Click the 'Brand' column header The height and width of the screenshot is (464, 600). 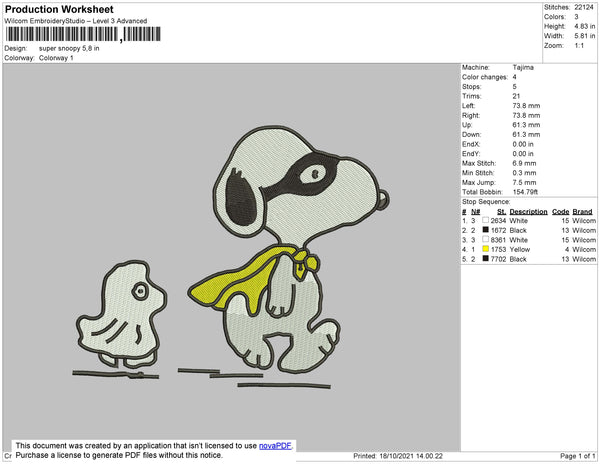click(582, 212)
